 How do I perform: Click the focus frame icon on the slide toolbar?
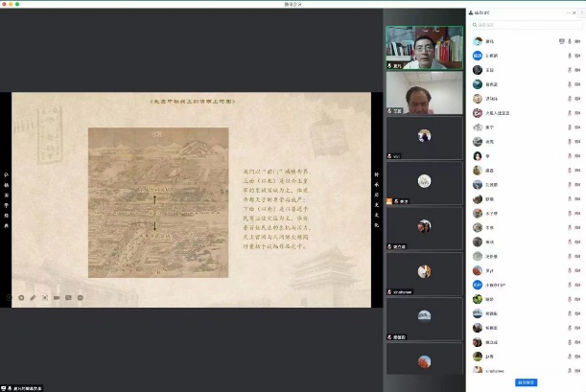[44, 297]
